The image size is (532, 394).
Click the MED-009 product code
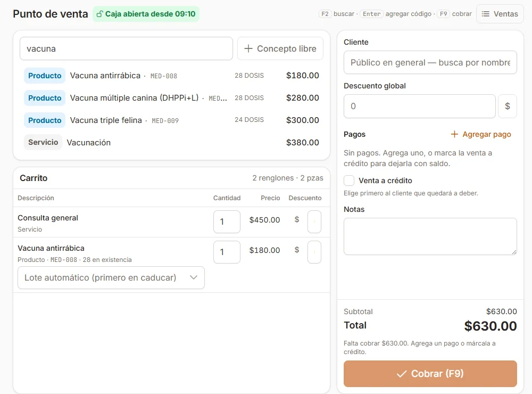tap(165, 120)
